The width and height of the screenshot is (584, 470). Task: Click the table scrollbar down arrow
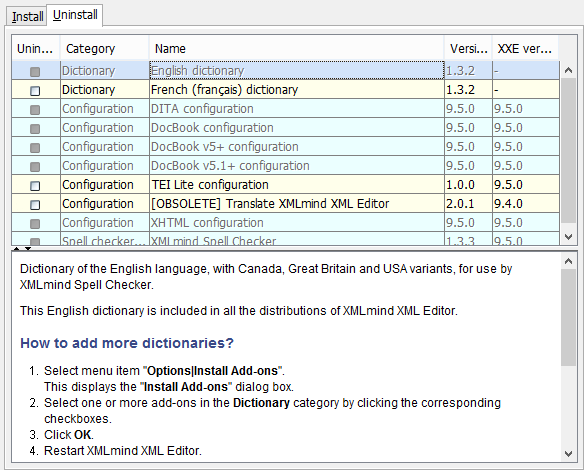coord(568,237)
